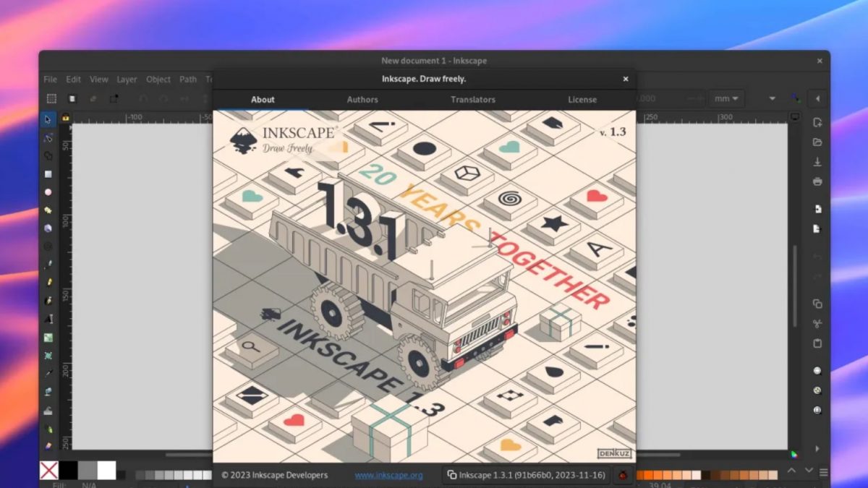Select the 3D Box tool
The height and width of the screenshot is (488, 868).
[x=48, y=228]
